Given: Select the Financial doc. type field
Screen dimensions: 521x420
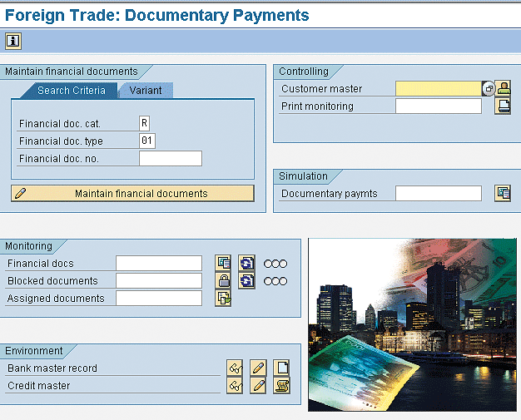Looking at the screenshot, I should coord(147,141).
